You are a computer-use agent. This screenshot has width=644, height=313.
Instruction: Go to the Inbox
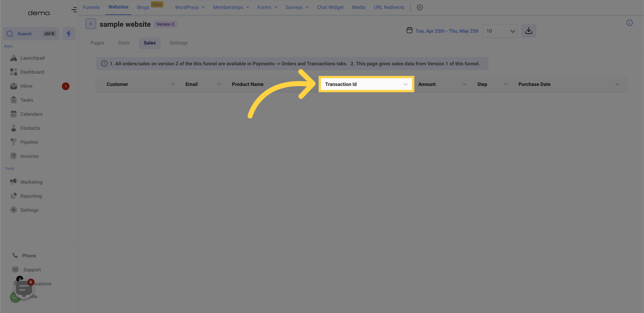26,86
